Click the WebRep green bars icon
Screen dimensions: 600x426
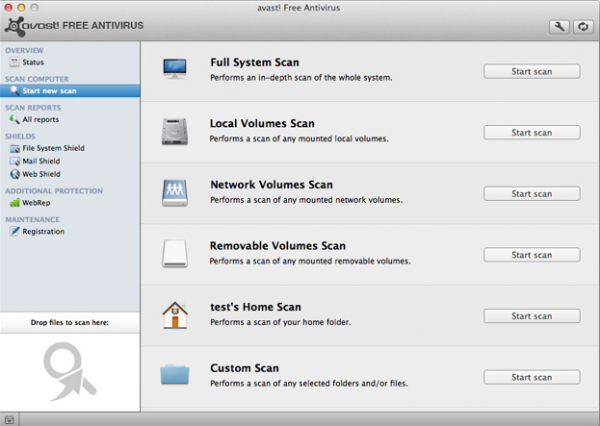point(15,202)
